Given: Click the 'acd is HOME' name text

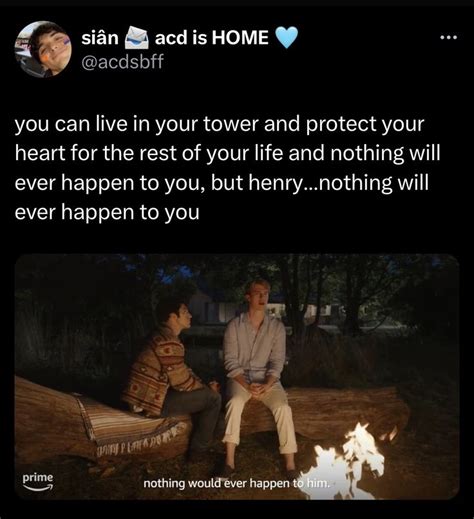Looking at the screenshot, I should pyautogui.click(x=211, y=37).
